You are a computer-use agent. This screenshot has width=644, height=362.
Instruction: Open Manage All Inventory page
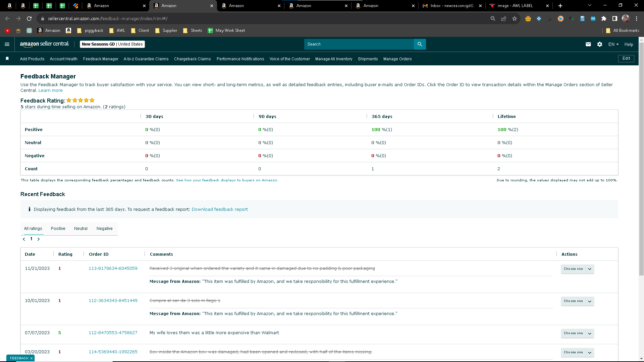334,59
